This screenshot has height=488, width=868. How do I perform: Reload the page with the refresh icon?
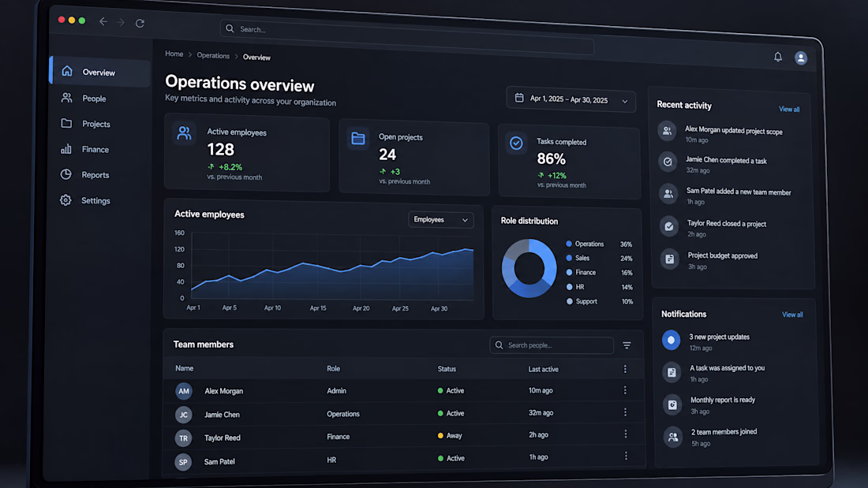(140, 23)
